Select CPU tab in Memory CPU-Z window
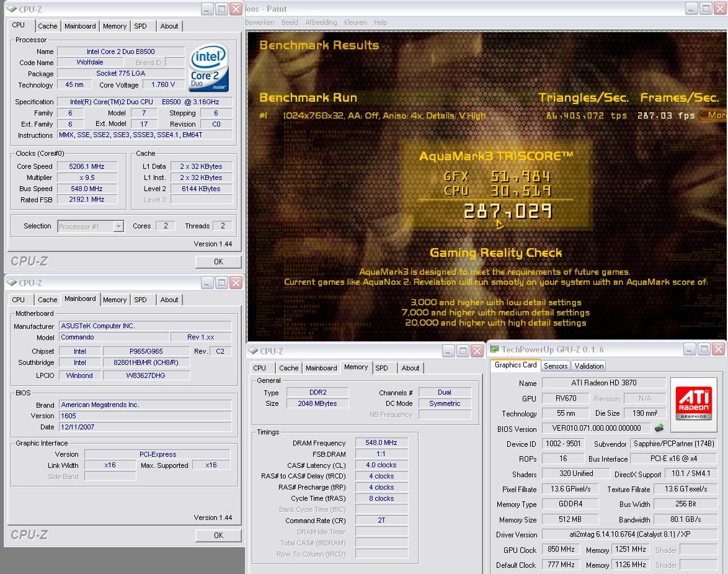The width and height of the screenshot is (728, 574). 260,367
